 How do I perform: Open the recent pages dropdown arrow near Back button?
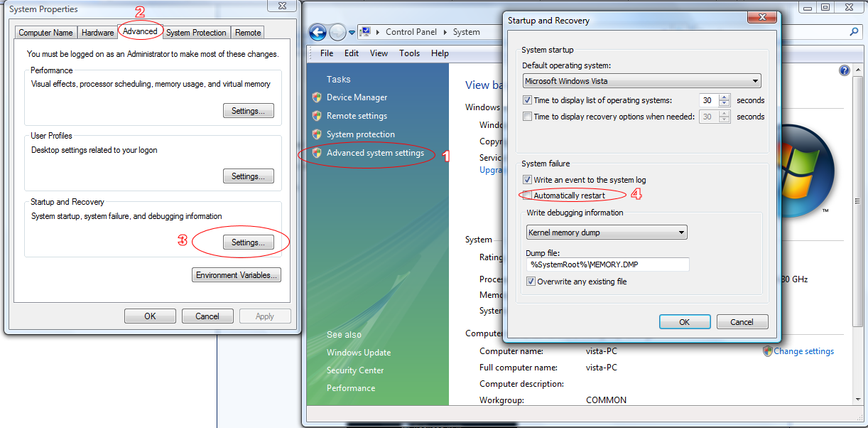click(x=352, y=33)
